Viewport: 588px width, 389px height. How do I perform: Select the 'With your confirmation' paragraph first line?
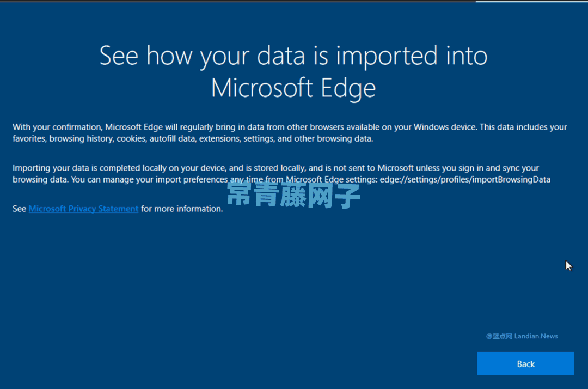click(x=290, y=127)
